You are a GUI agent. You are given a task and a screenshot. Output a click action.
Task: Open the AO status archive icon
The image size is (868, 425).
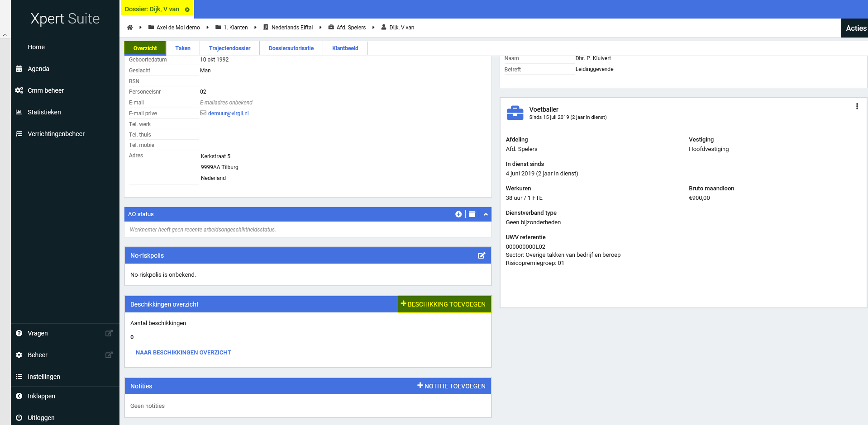point(472,214)
